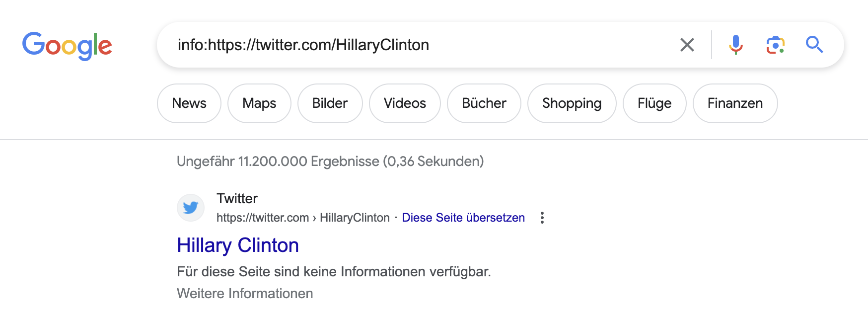Click the magnifying glass search button
Screen dimensions: 868x325
(x=814, y=45)
